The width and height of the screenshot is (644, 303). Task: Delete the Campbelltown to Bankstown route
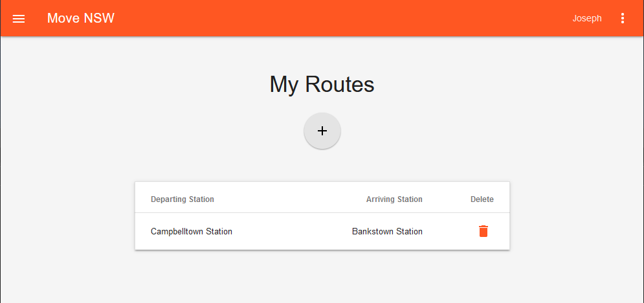[x=483, y=231]
